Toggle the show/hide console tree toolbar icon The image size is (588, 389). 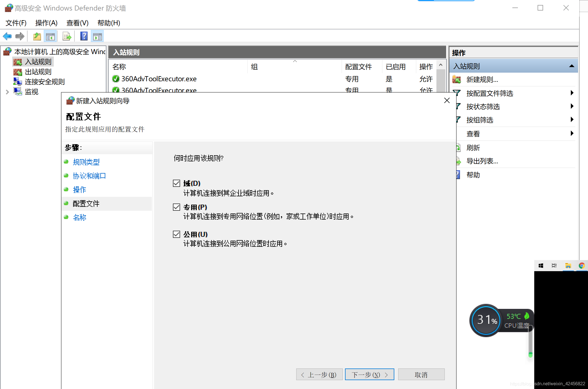50,36
